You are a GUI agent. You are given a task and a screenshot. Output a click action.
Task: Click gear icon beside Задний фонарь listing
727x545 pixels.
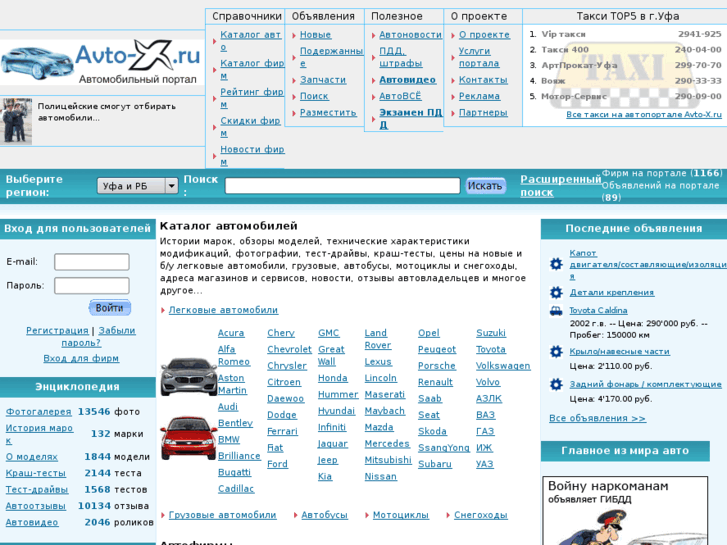coord(556,385)
